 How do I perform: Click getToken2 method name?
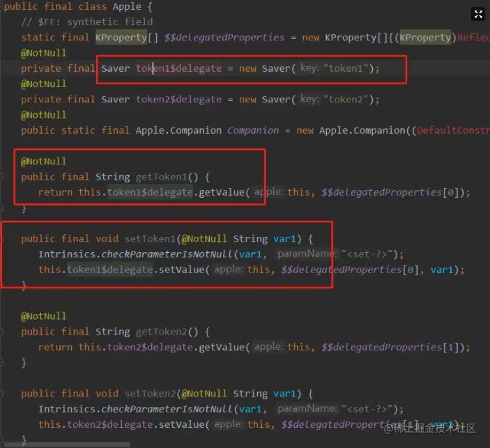click(x=161, y=332)
